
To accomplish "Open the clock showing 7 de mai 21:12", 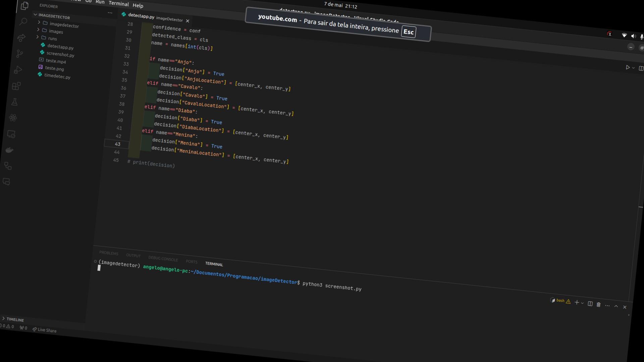I will (340, 5).
